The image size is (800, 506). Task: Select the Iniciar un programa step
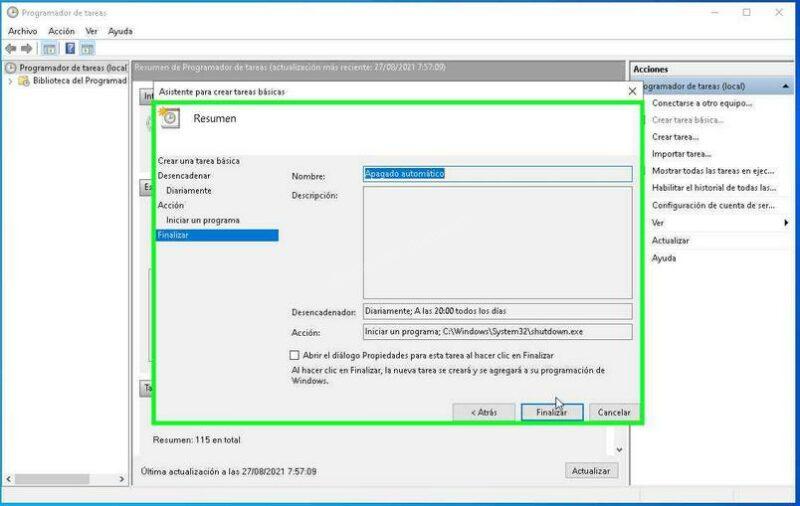point(203,220)
